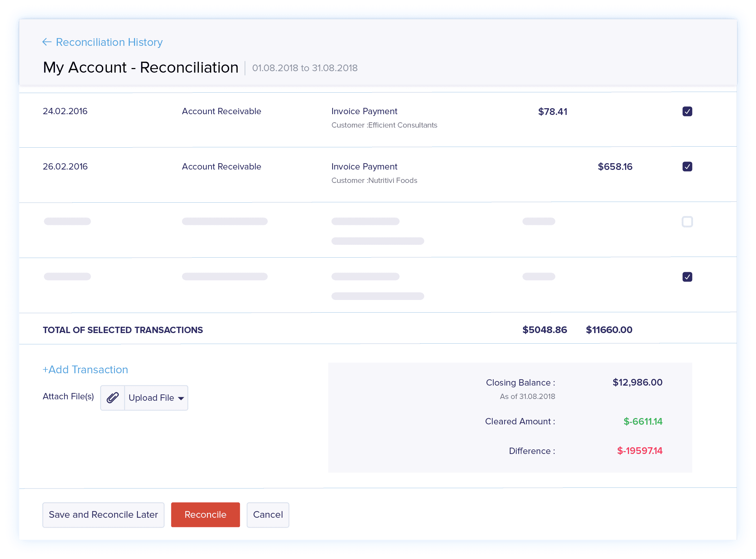756x559 pixels.
Task: Click the first Invoice Payment row
Action: point(364,111)
